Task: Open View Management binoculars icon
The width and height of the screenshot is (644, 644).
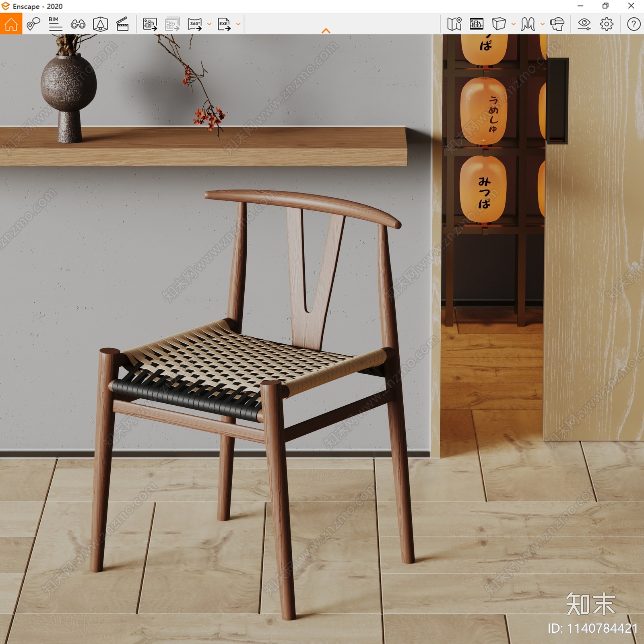Action: pos(78,24)
